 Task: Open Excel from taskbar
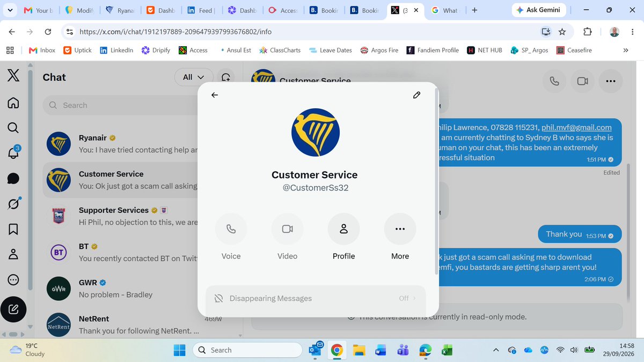tap(447, 350)
